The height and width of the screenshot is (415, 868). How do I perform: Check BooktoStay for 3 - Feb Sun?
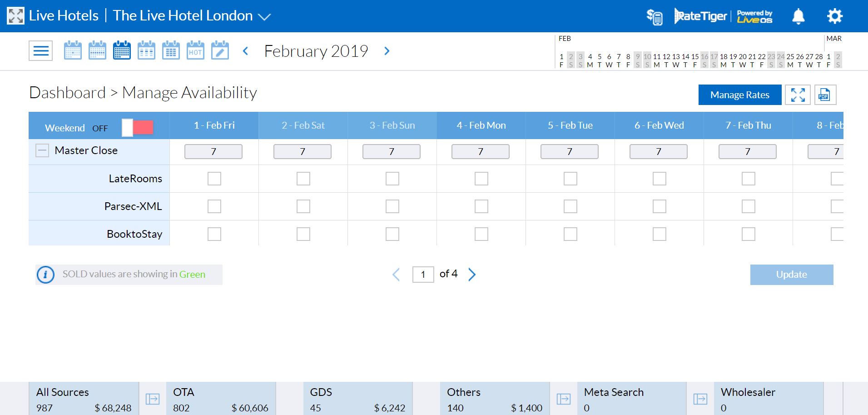(x=392, y=234)
